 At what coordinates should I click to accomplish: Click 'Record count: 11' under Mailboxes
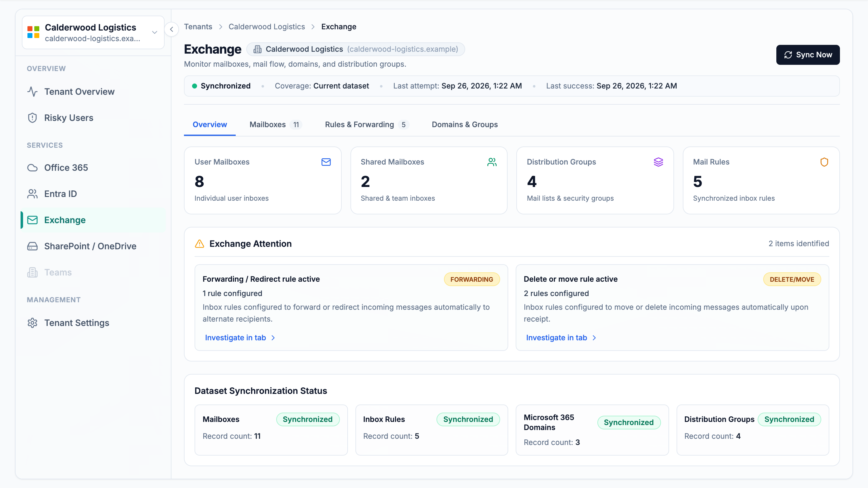pyautogui.click(x=231, y=436)
